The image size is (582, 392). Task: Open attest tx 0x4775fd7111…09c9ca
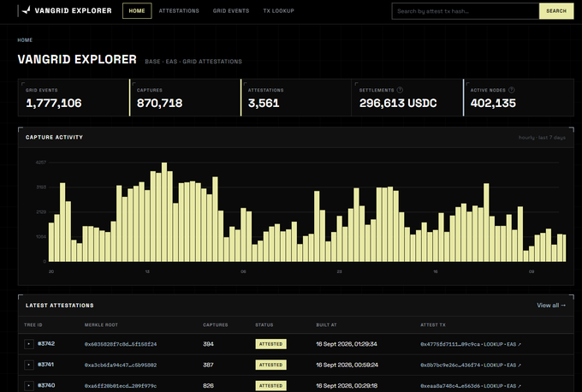(x=450, y=344)
